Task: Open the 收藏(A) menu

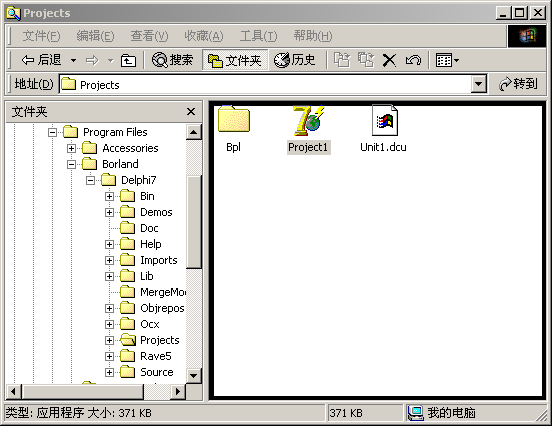Action: coord(203,36)
